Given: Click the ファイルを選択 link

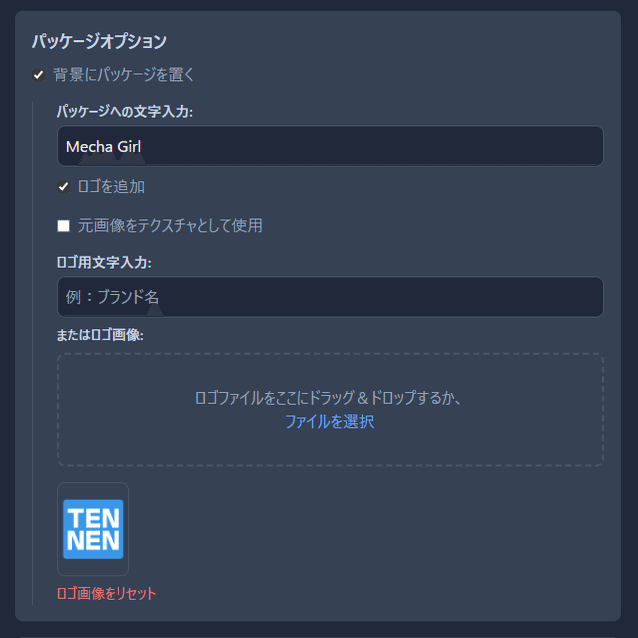Looking at the screenshot, I should tap(329, 422).
